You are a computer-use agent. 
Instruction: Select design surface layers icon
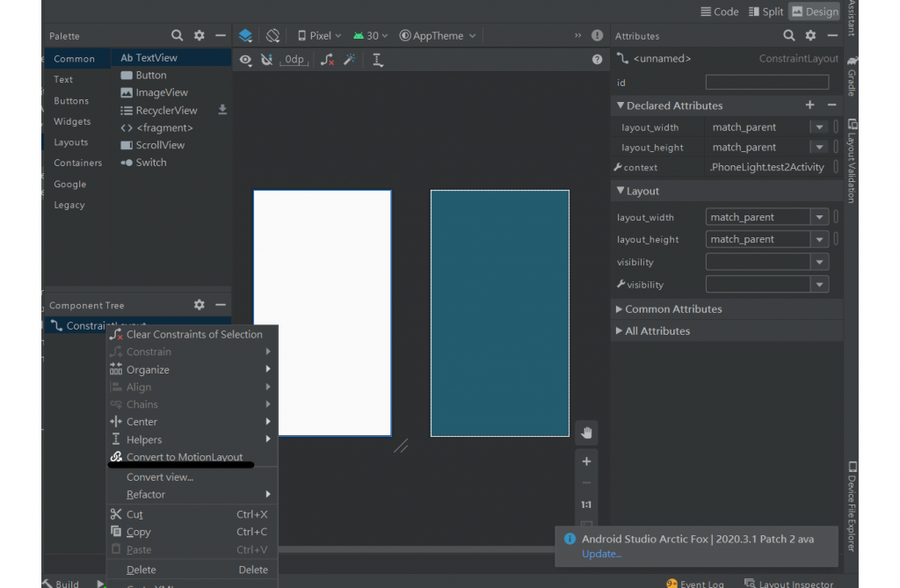click(246, 36)
